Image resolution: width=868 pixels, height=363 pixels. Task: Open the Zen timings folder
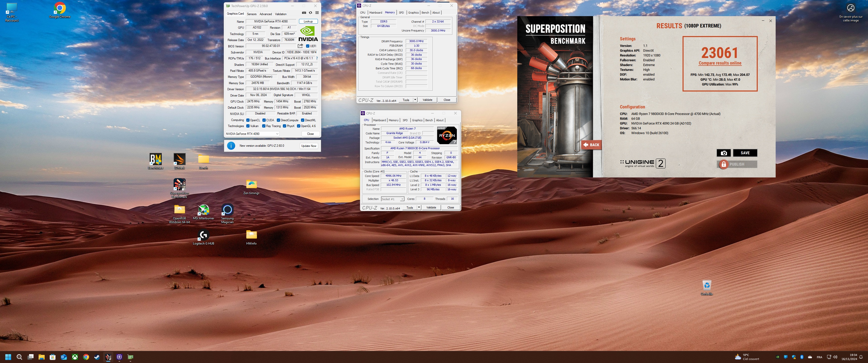click(x=251, y=187)
